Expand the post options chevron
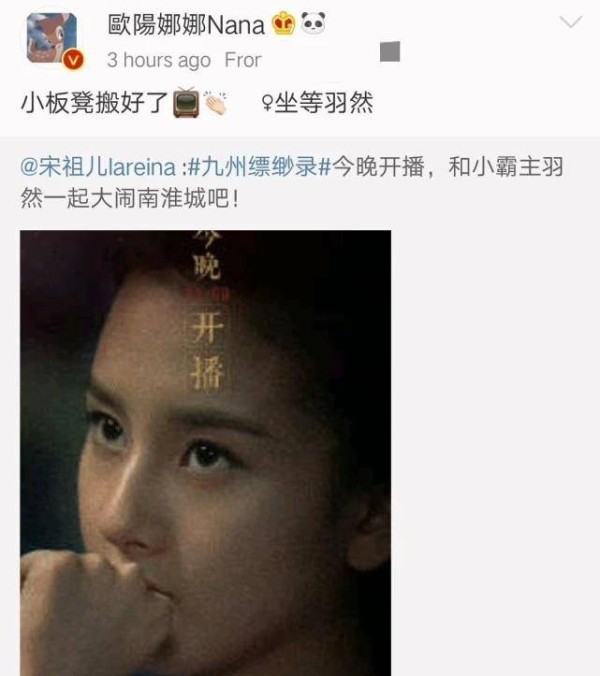The height and width of the screenshot is (676, 600). click(571, 22)
